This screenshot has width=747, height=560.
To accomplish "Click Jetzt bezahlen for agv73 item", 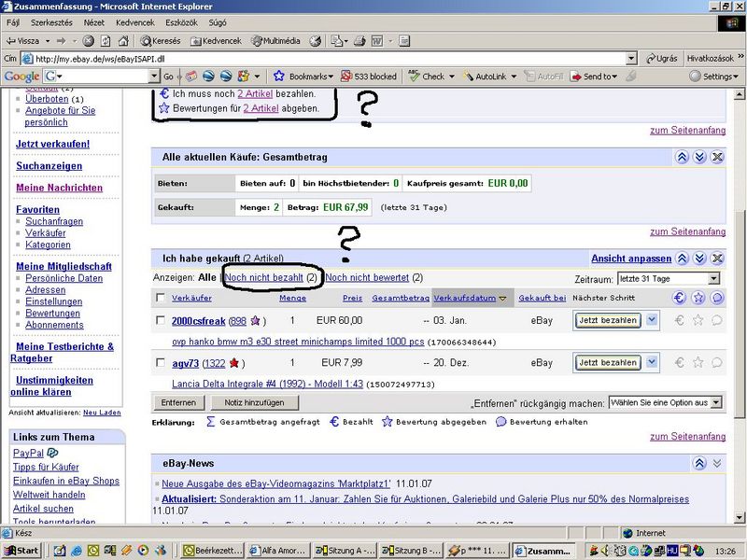I will click(608, 363).
